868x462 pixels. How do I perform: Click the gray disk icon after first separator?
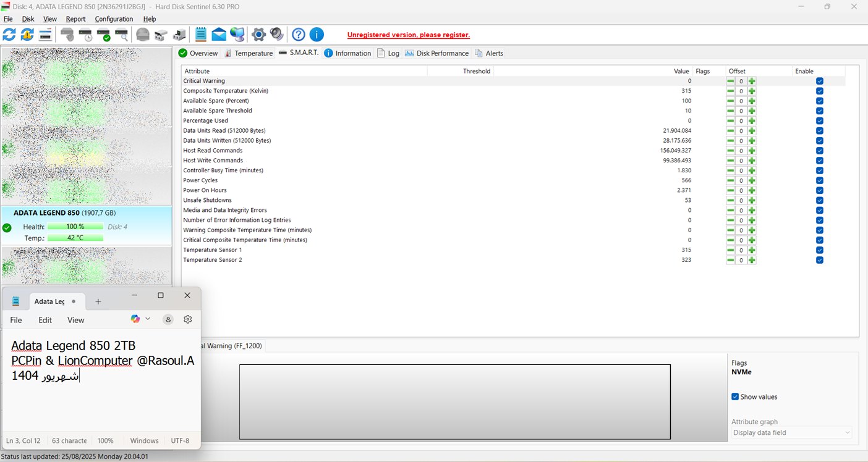pos(67,35)
